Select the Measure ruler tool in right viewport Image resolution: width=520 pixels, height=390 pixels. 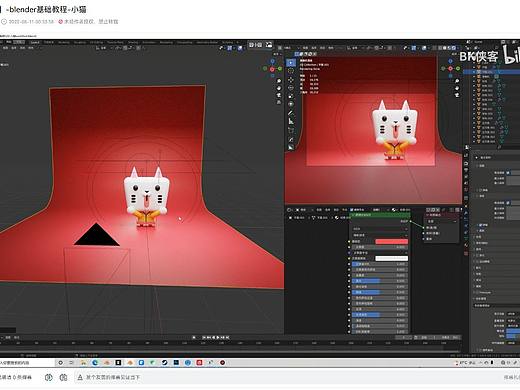coord(291,121)
